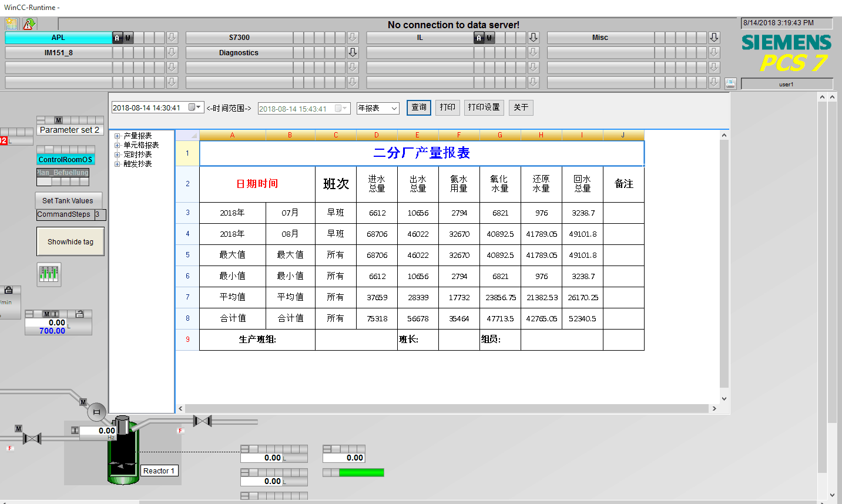Expand the 产量报表 tree node
Screen dimensions: 842x504
[118, 136]
